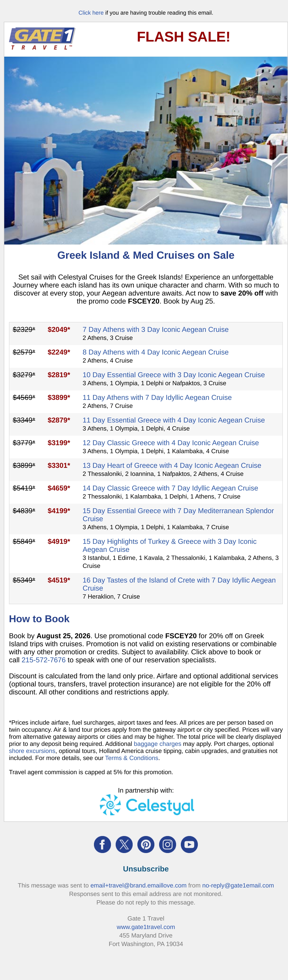This screenshot has height=980, width=288.
Task: Open the Instagram social icon
Action: 167,844
